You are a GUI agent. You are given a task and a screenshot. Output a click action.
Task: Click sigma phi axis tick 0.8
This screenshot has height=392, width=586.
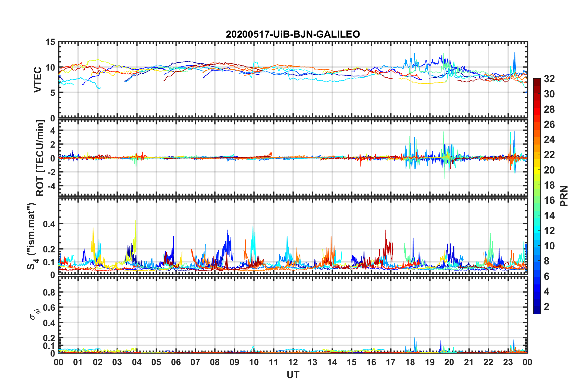[49, 292]
